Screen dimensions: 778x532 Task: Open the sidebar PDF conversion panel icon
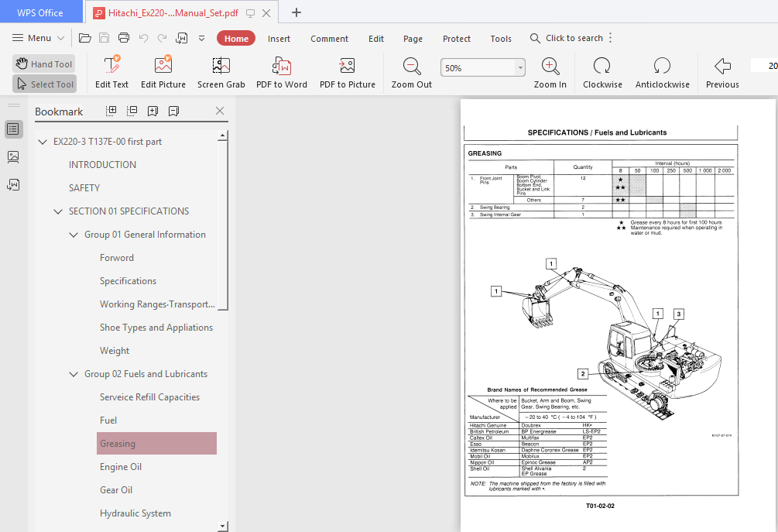tap(13, 185)
